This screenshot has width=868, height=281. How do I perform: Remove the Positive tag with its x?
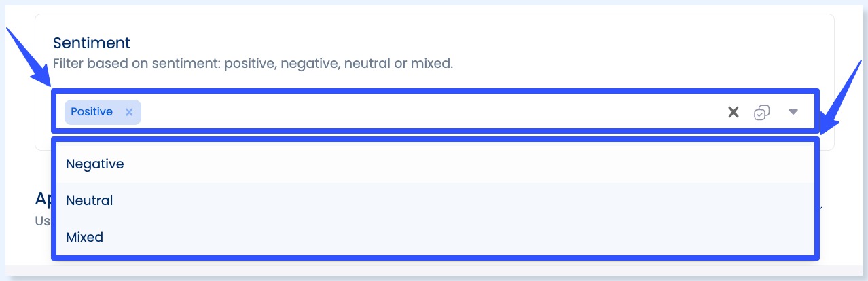click(129, 112)
